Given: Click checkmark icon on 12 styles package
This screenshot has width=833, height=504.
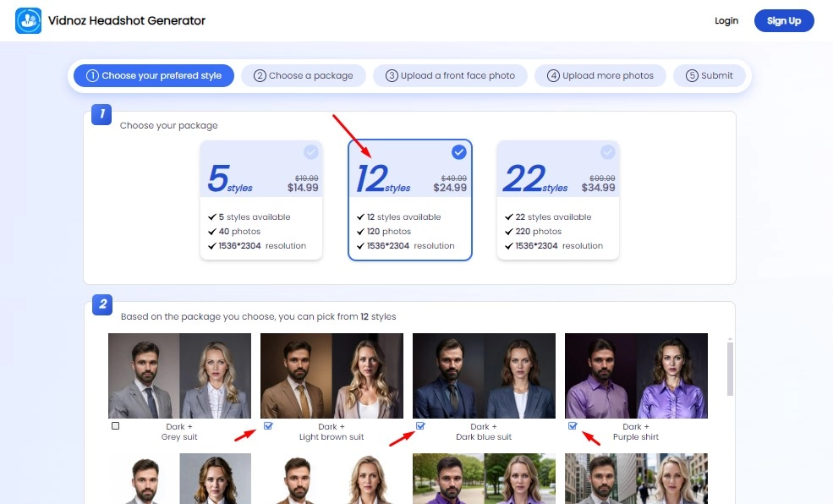Looking at the screenshot, I should click(458, 152).
